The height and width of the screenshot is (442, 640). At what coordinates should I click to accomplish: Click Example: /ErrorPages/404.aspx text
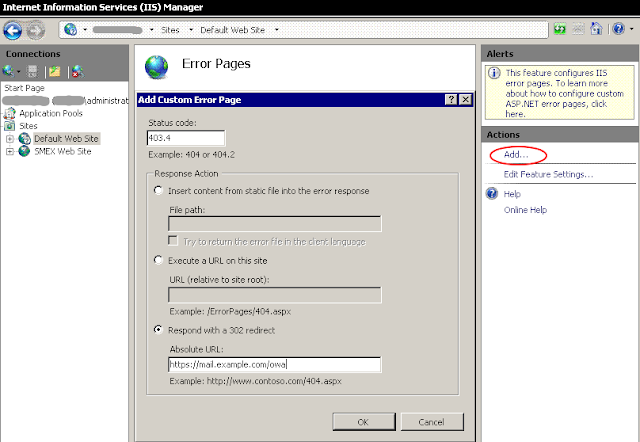230,311
